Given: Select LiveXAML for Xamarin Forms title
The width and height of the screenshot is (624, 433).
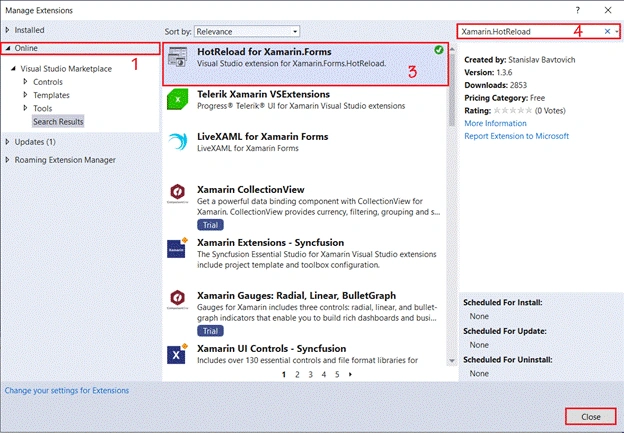Looking at the screenshot, I should tap(263, 137).
